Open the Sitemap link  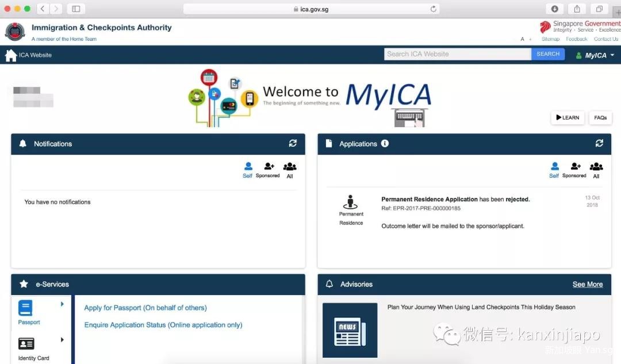550,39
